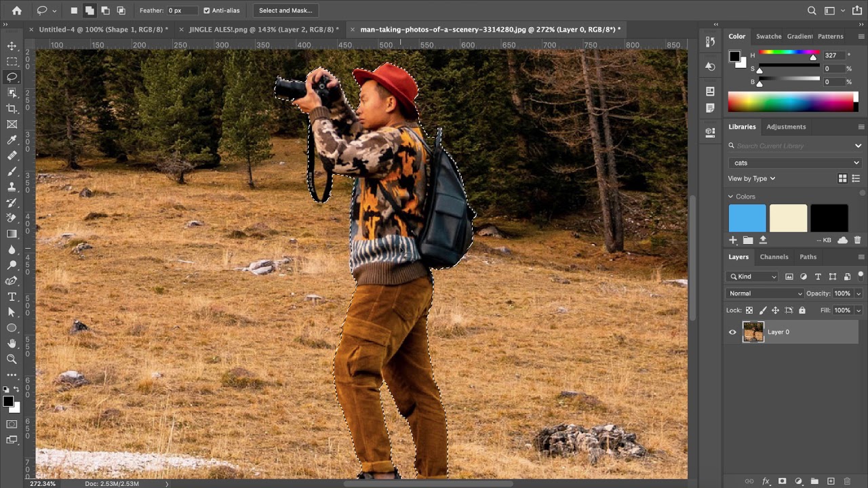Switch to the JINGLE ALES!.png document tab
The height and width of the screenshot is (488, 868).
point(264,30)
